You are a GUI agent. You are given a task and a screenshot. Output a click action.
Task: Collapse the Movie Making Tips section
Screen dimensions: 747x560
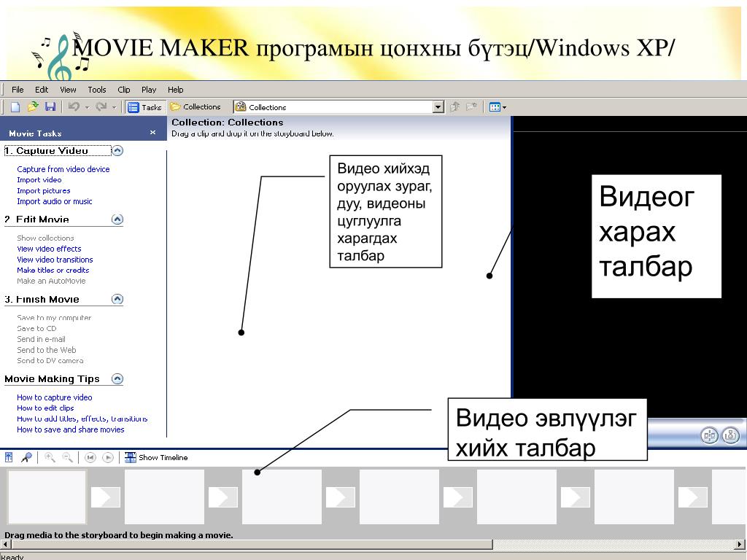click(117, 378)
